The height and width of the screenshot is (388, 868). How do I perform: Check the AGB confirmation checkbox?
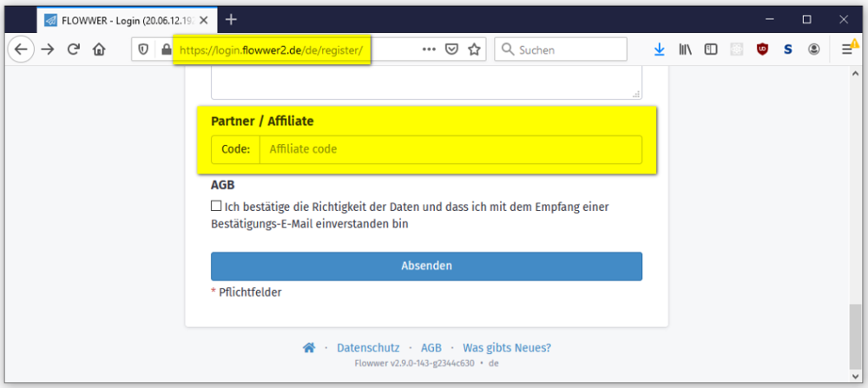216,207
